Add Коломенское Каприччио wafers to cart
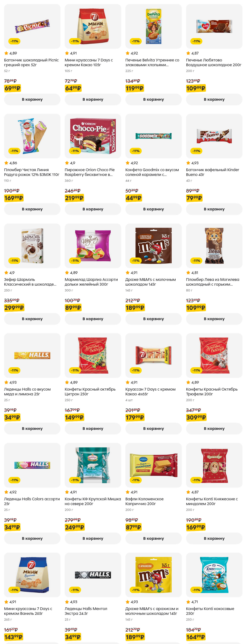This screenshot has height=644, width=246. (153, 538)
